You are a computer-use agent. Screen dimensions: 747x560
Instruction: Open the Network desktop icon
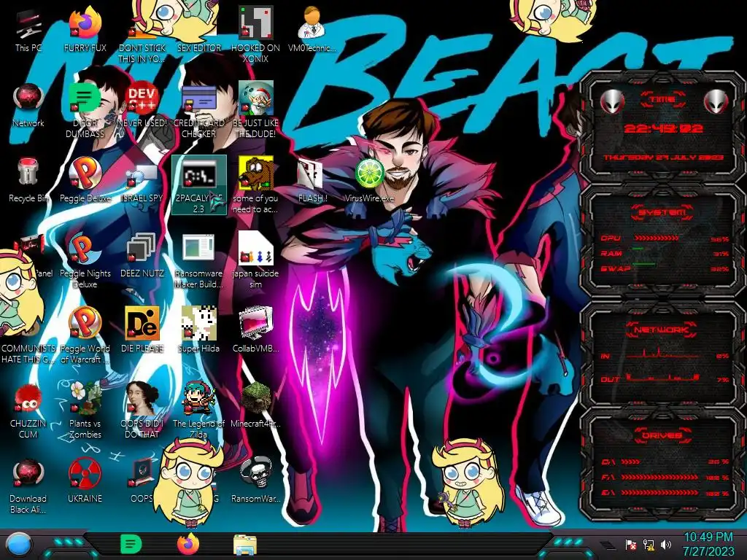pos(28,106)
